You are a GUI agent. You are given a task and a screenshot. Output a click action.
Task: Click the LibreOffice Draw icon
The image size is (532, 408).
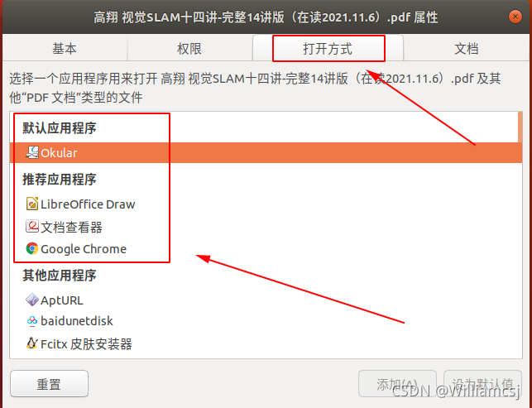tap(32, 204)
